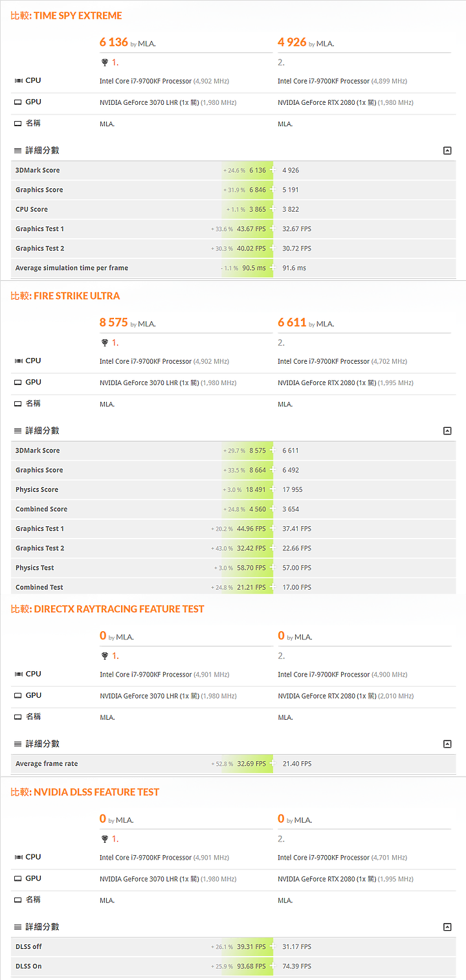
Task: Click the 43.67 FPS Graphics Test 1 value
Action: coord(251,229)
